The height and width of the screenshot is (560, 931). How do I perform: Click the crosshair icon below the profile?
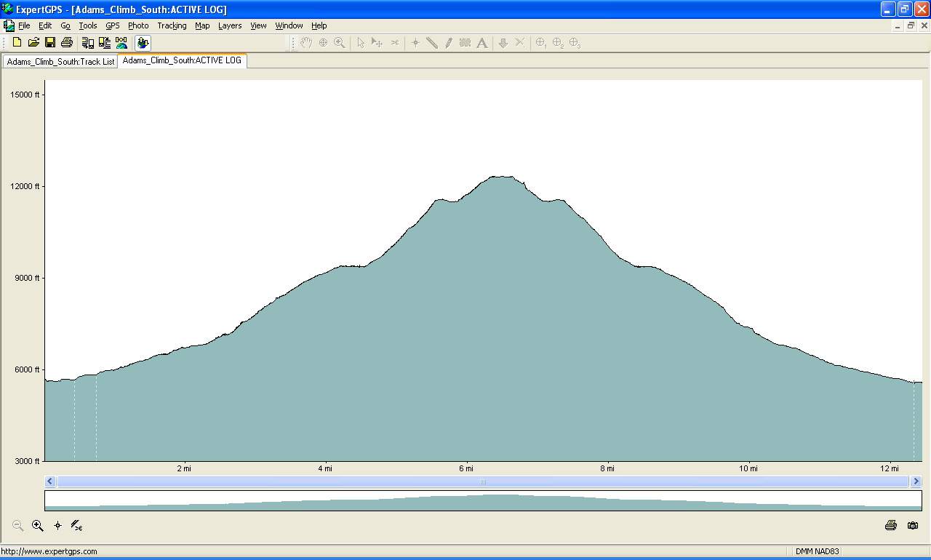point(57,526)
